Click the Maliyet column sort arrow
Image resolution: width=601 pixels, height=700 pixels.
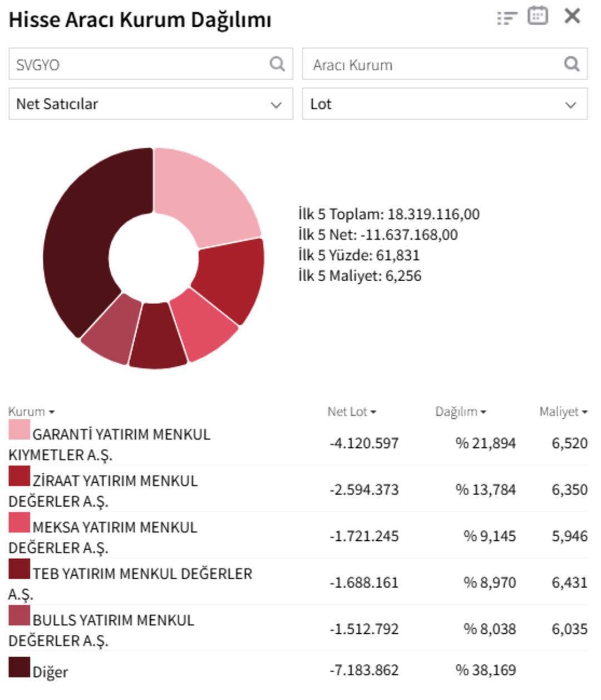584,413
